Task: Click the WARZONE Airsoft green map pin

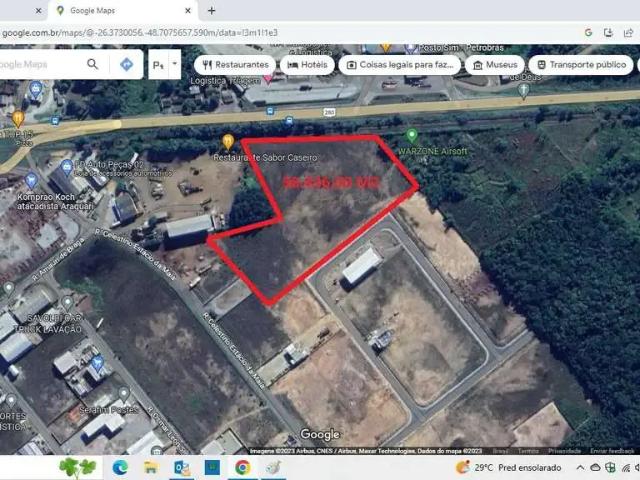Action: 412,135
